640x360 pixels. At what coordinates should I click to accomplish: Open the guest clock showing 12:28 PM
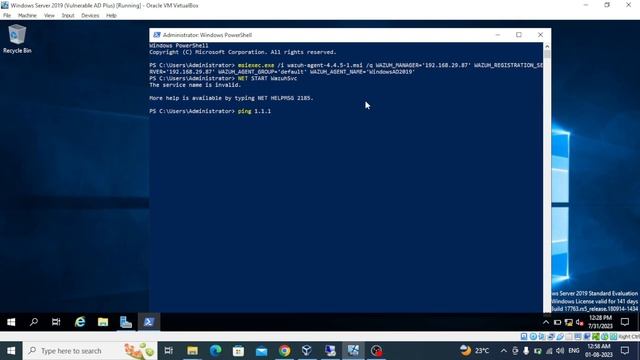[600, 322]
